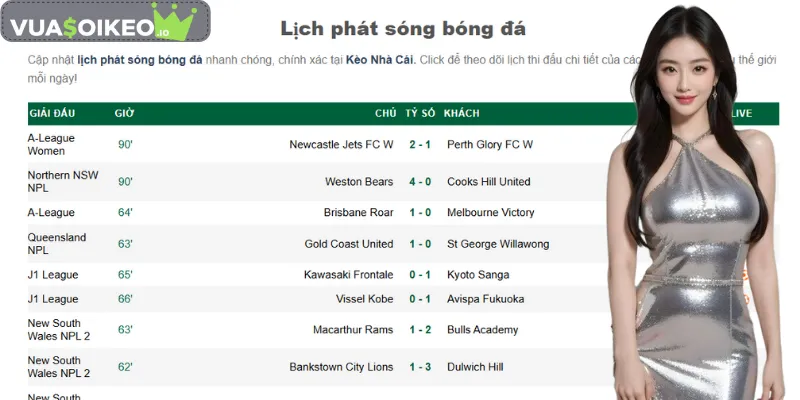800x400 pixels.
Task: Select the 'GIẢI ĐẤU' column header
Action: pos(52,114)
